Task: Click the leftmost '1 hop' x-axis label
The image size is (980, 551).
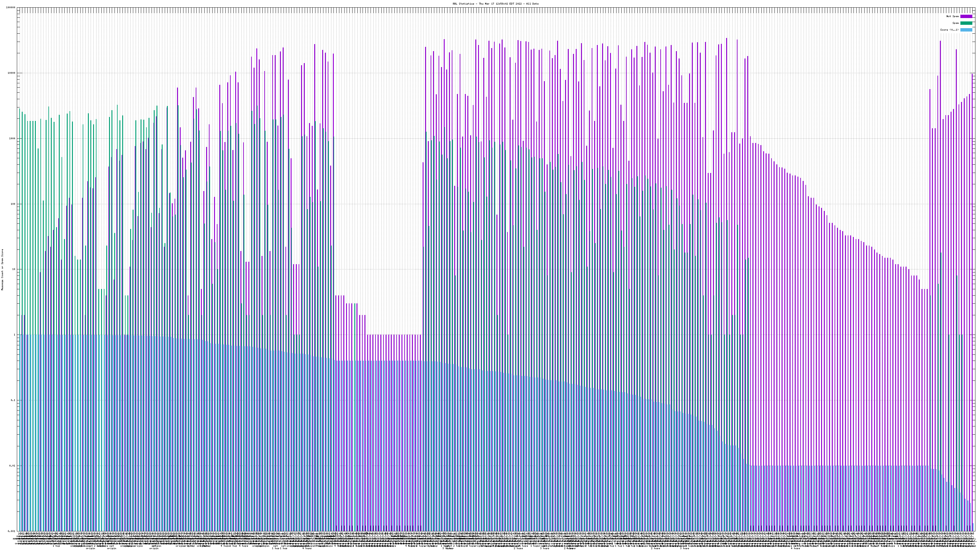Action: (x=56, y=546)
